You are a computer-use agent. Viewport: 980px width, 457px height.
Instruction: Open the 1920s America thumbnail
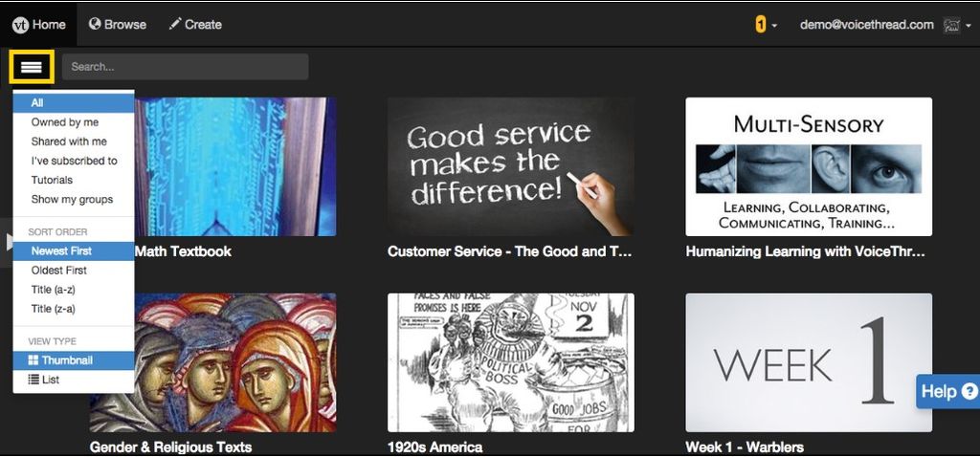click(x=511, y=362)
